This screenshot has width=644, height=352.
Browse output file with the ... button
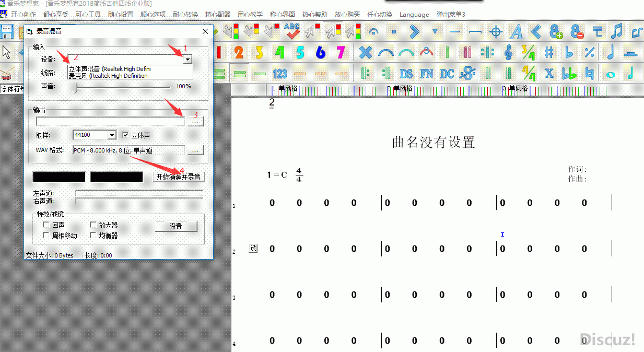point(195,121)
